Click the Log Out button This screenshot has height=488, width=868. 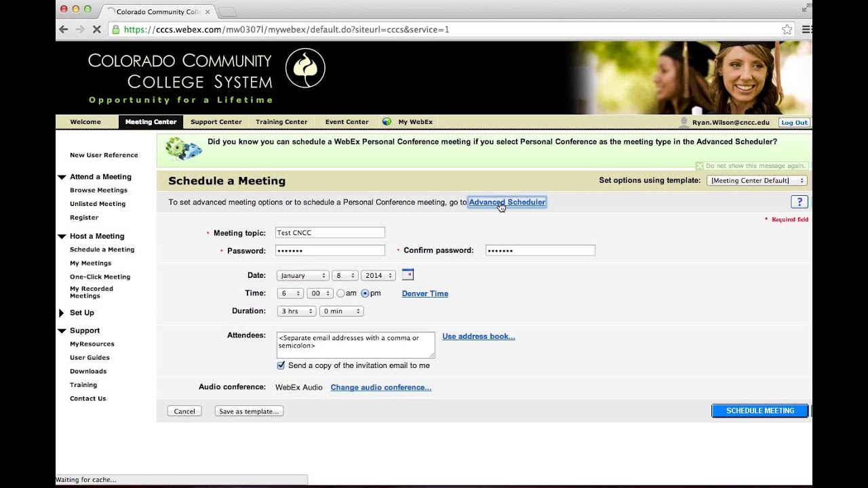[794, 123]
